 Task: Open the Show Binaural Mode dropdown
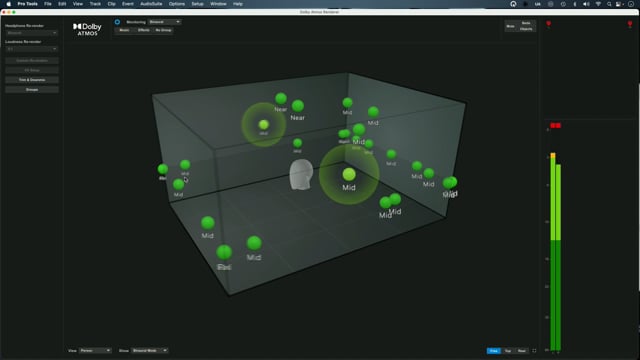coord(149,351)
